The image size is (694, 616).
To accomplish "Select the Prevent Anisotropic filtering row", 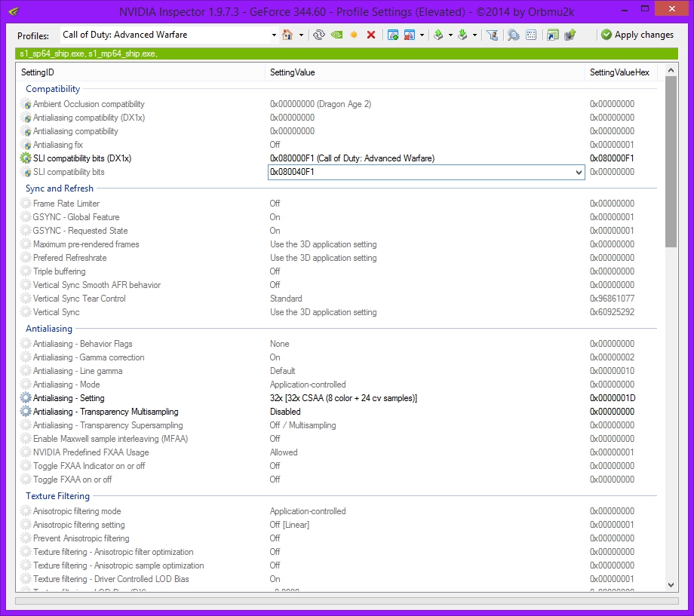I will click(338, 538).
